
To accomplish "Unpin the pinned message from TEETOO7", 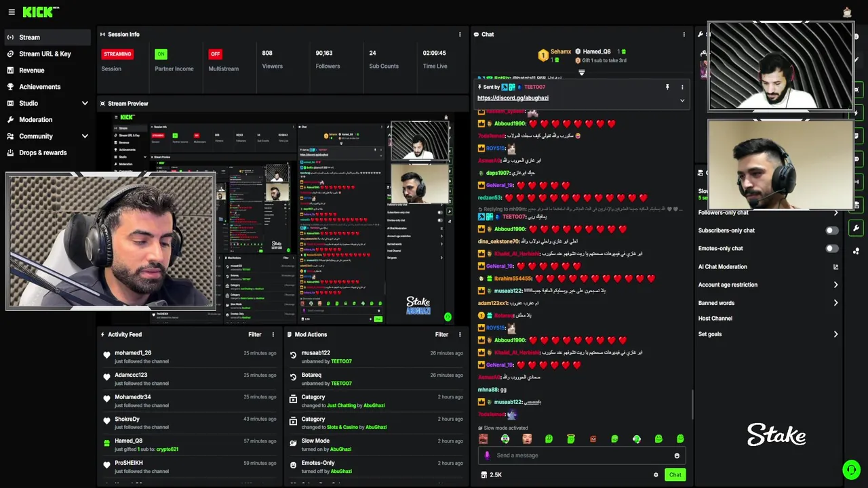I will click(667, 87).
